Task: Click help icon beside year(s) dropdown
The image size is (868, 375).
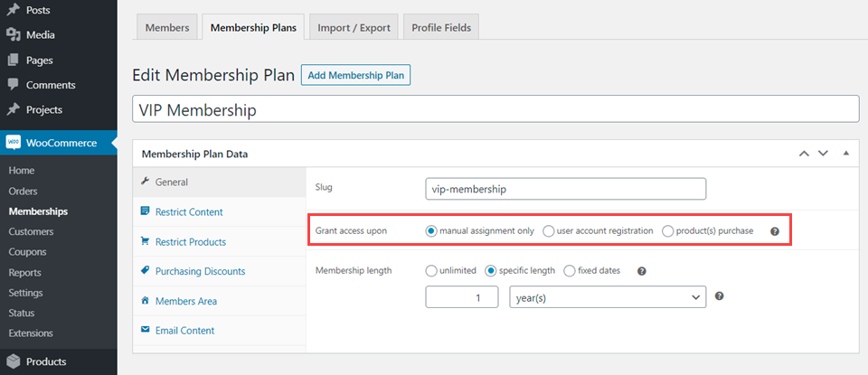Action: [719, 296]
